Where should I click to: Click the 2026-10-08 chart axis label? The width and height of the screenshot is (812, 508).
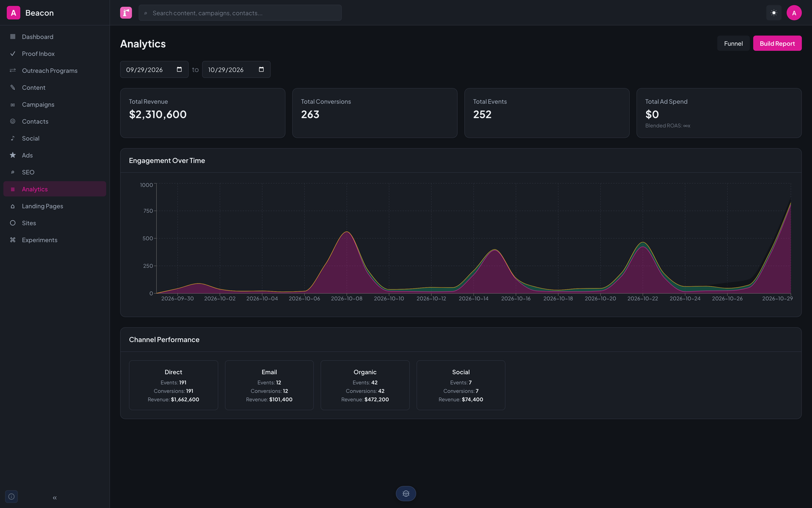coord(347,299)
